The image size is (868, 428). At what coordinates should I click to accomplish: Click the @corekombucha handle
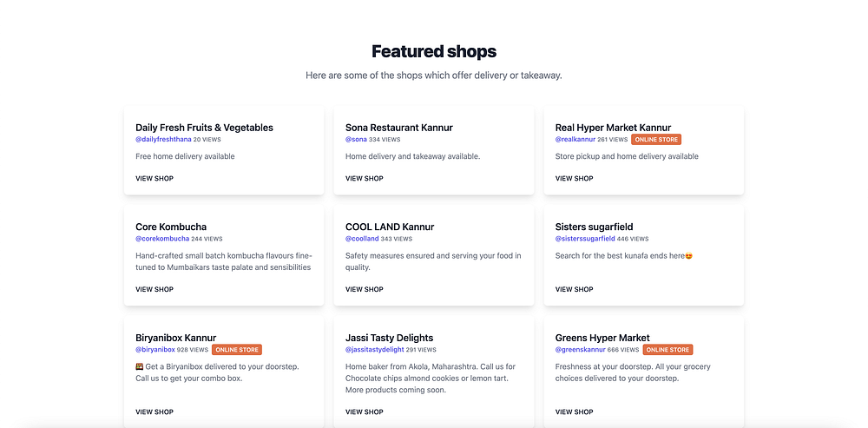coord(162,239)
